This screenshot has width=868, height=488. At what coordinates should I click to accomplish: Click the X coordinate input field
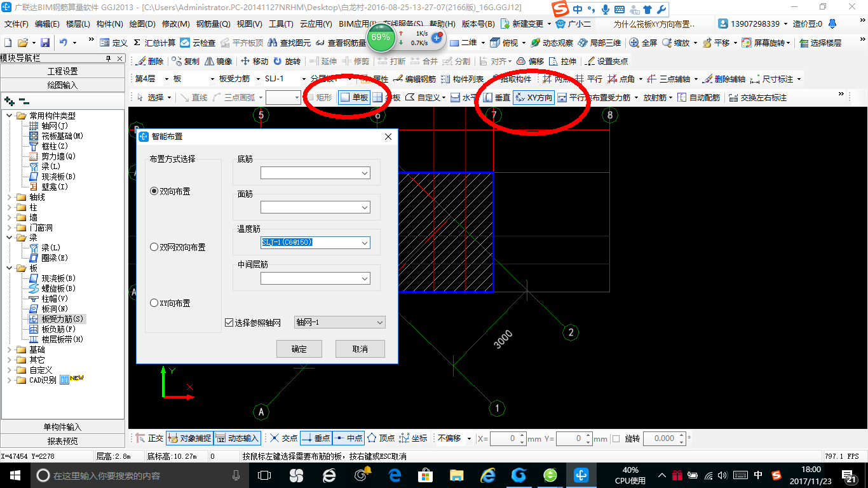pyautogui.click(x=505, y=438)
